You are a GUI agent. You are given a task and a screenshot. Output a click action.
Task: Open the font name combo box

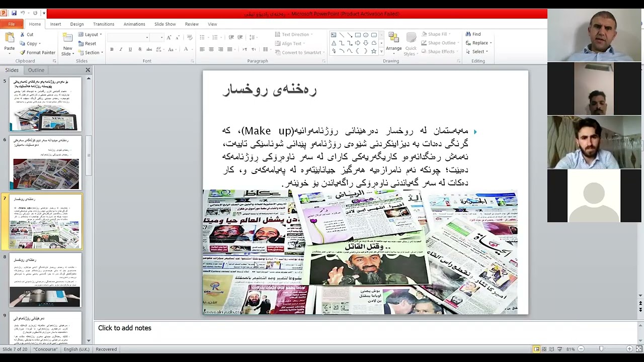point(129,37)
